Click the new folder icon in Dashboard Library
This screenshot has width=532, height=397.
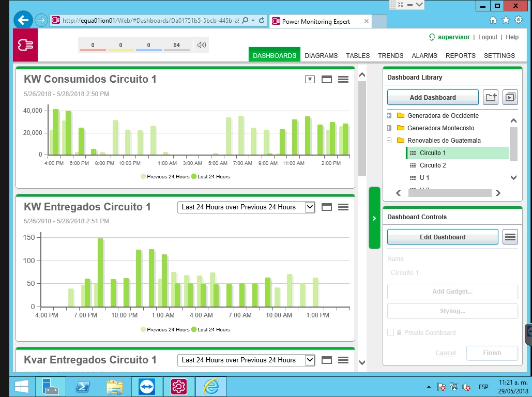(490, 97)
